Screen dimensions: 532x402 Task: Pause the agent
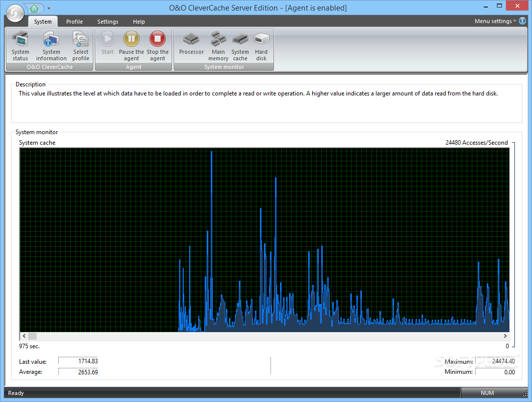click(x=131, y=46)
